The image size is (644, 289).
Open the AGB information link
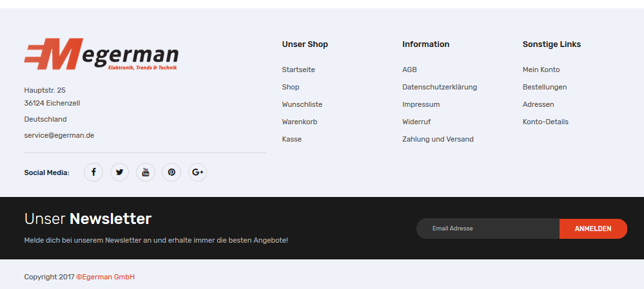pos(409,70)
